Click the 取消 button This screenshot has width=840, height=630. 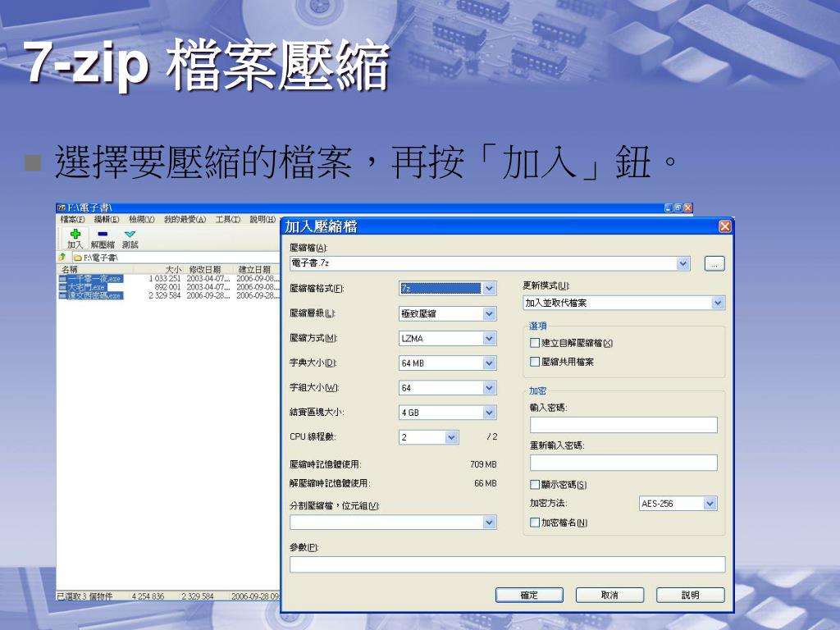[609, 595]
